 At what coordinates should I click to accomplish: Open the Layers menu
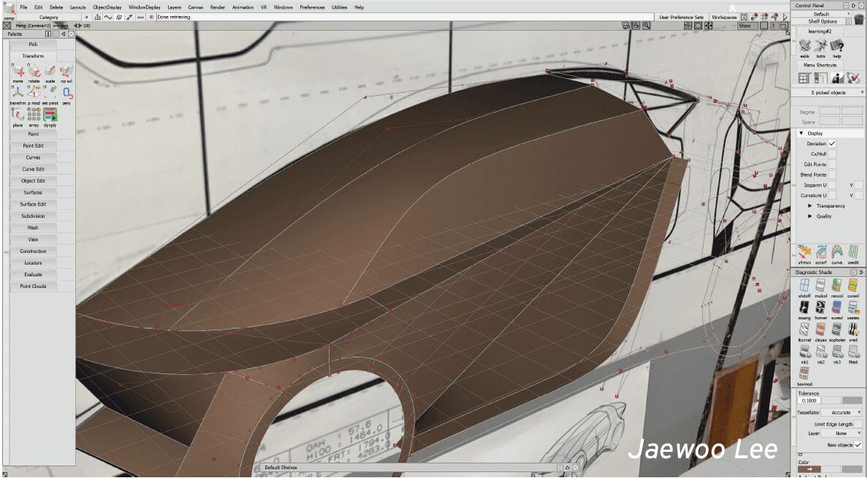point(175,7)
